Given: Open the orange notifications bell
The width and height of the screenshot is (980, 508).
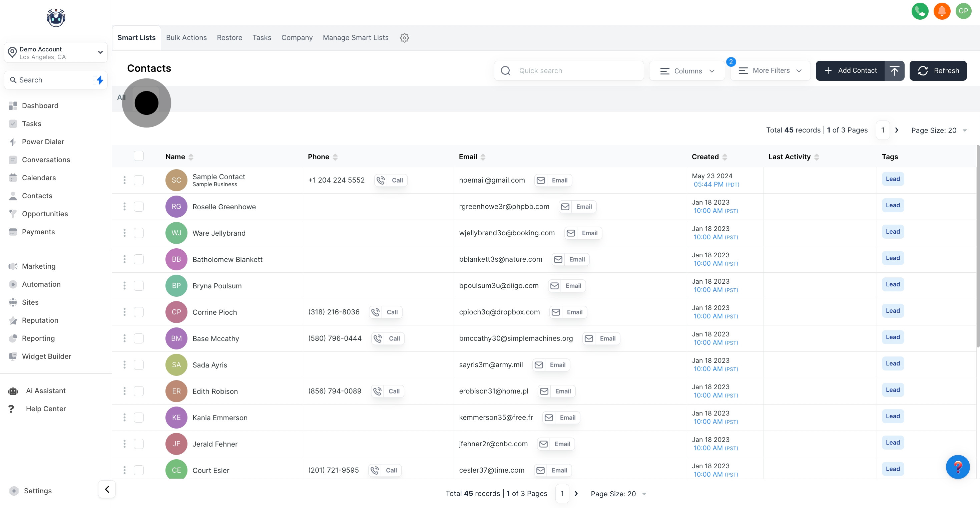Looking at the screenshot, I should (942, 11).
